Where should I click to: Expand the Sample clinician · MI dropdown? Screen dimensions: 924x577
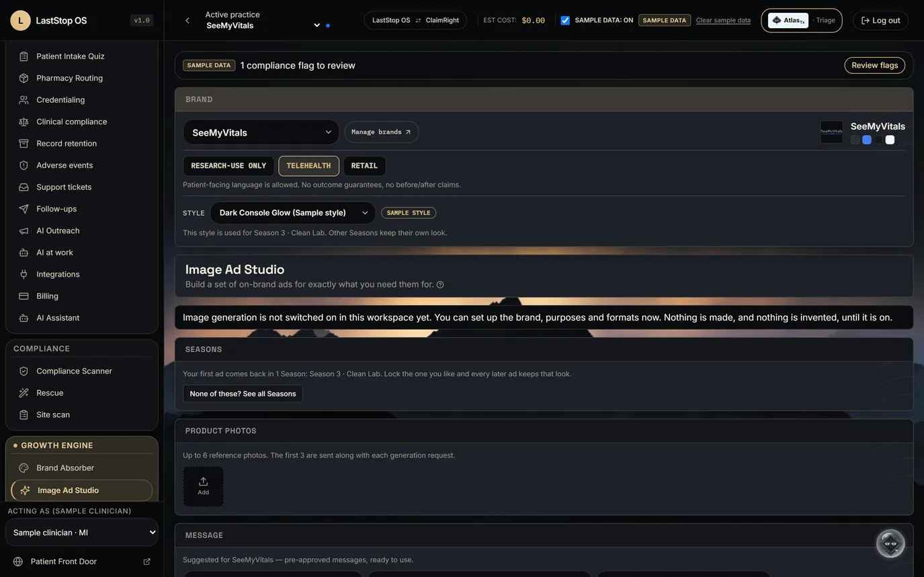point(82,533)
